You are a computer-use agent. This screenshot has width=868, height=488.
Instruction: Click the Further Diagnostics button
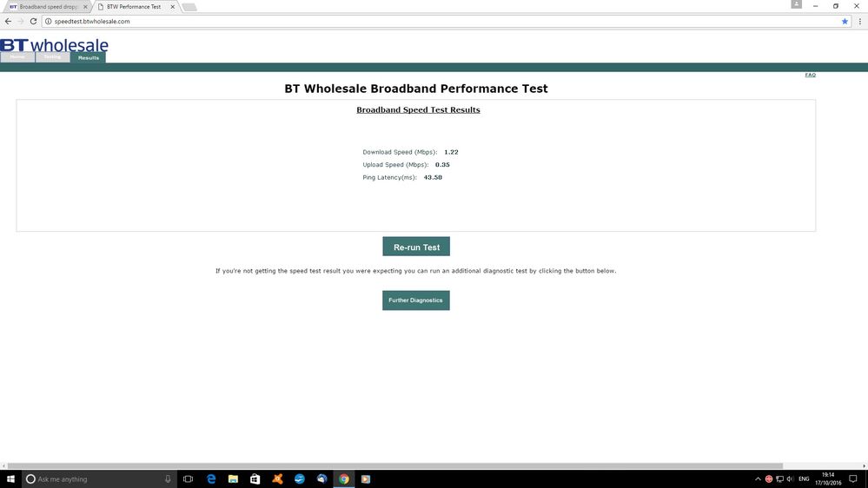415,300
